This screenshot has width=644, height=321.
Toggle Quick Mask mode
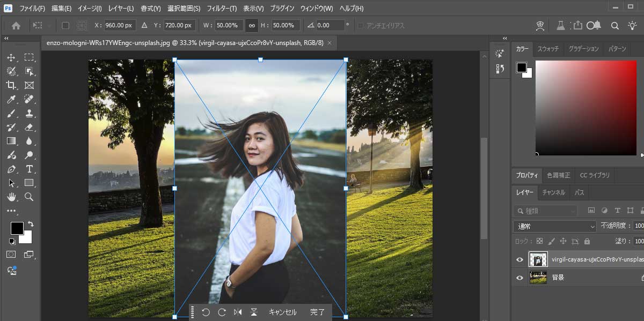pos(11,255)
